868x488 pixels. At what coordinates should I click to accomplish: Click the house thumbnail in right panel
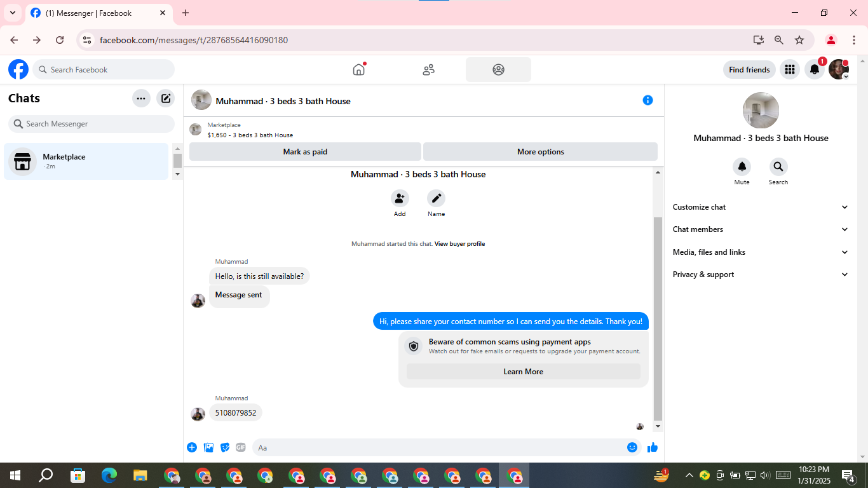761,111
